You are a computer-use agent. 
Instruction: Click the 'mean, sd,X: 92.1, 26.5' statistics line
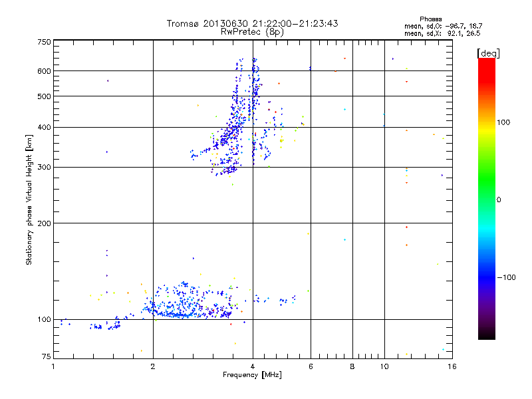[442, 33]
